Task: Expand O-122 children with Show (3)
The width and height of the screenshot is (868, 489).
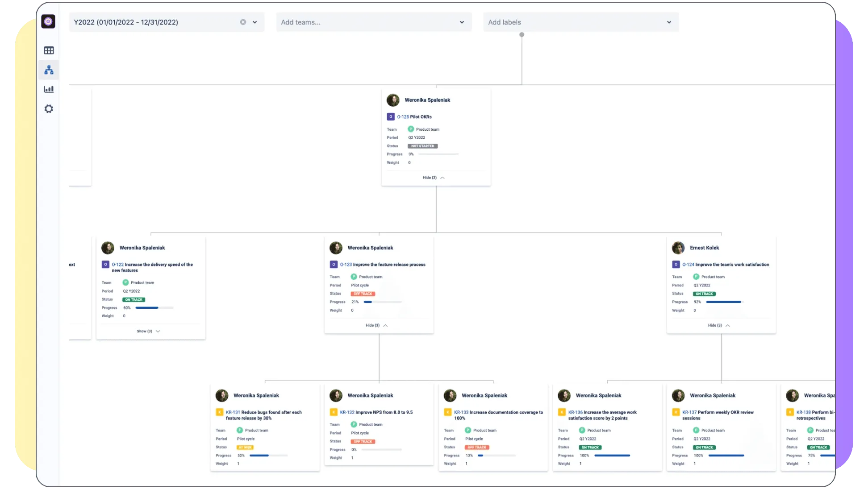Action: click(x=148, y=331)
